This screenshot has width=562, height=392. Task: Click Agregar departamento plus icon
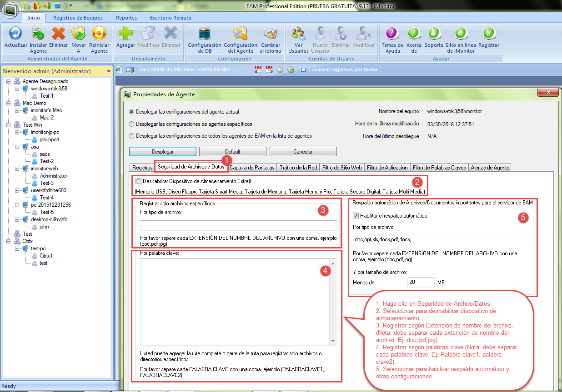pos(125,34)
